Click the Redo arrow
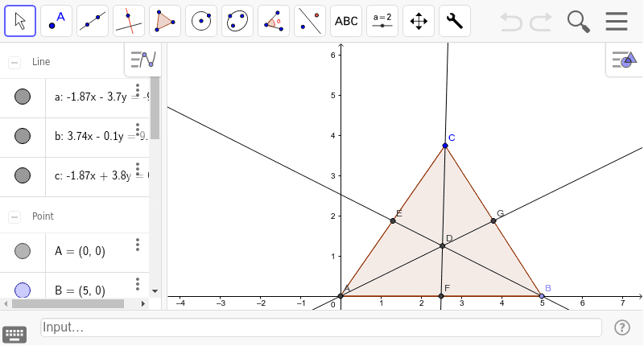Viewport: 644px width, 346px height. (540, 22)
